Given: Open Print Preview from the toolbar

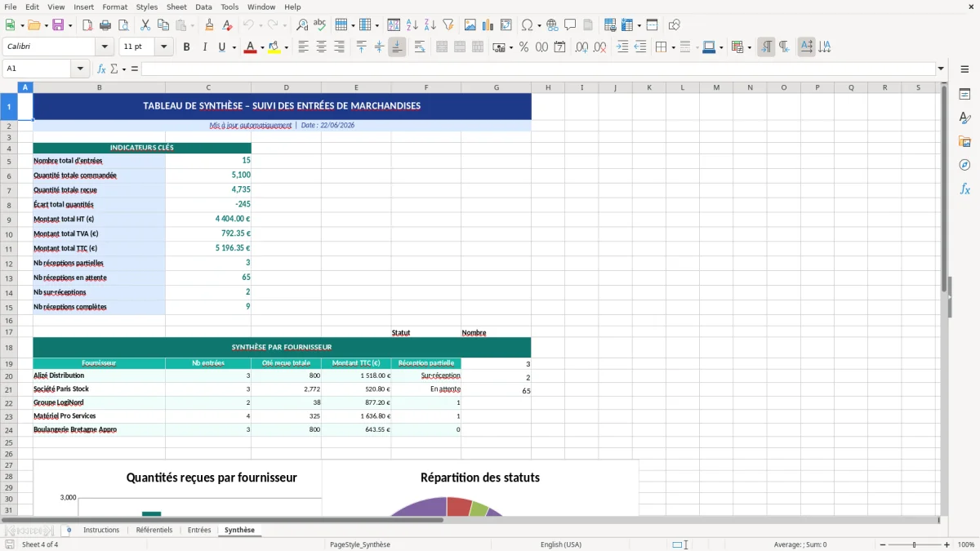Looking at the screenshot, I should [x=123, y=25].
